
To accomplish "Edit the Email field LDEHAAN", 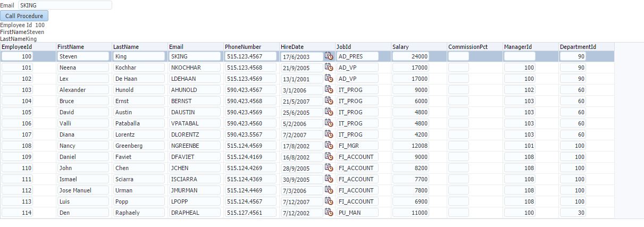I will pos(195,79).
